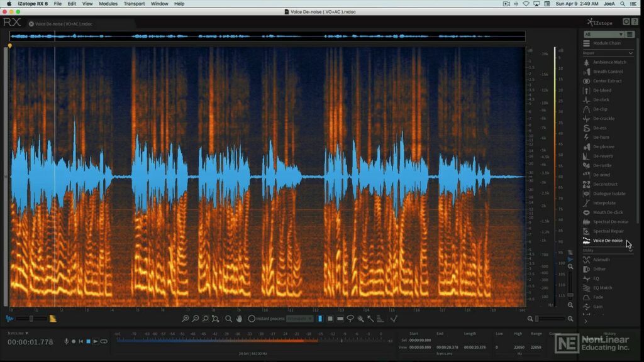This screenshot has height=362, width=644.
Task: Toggle microphone input monitoring
Action: tap(66, 341)
